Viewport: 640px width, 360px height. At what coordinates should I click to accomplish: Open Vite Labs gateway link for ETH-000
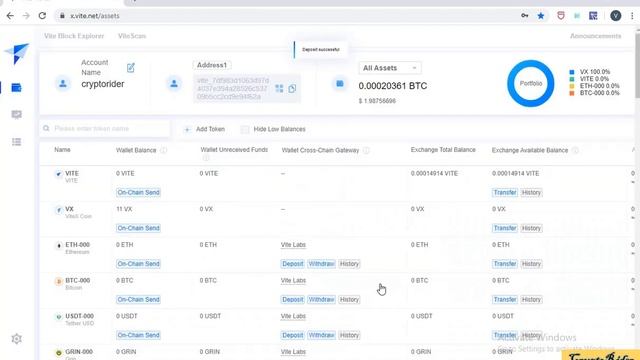[293, 244]
